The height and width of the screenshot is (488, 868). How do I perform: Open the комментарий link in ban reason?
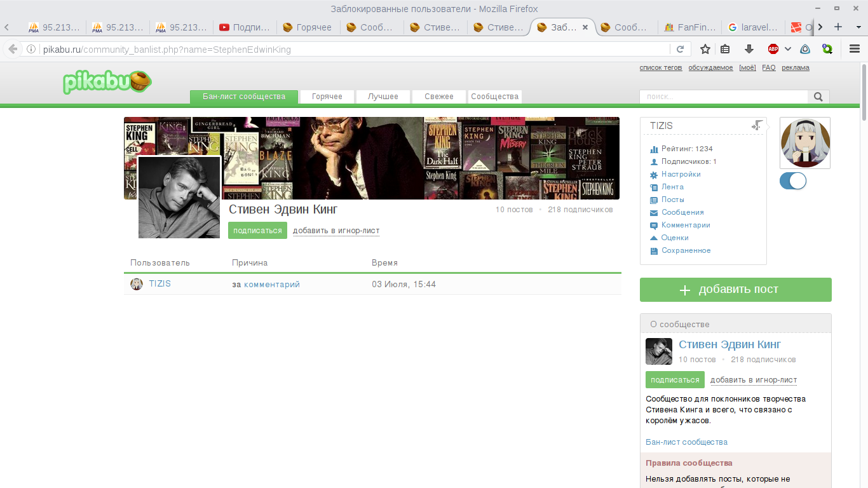pyautogui.click(x=272, y=285)
